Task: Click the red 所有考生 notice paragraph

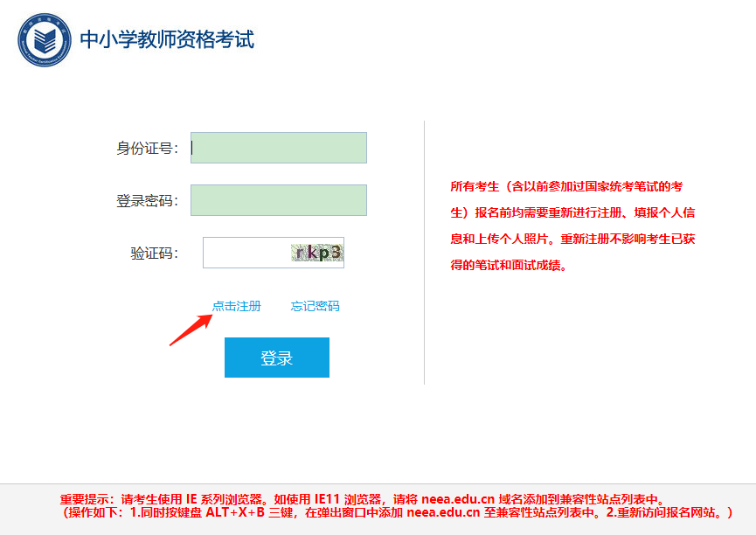Action: (572, 226)
